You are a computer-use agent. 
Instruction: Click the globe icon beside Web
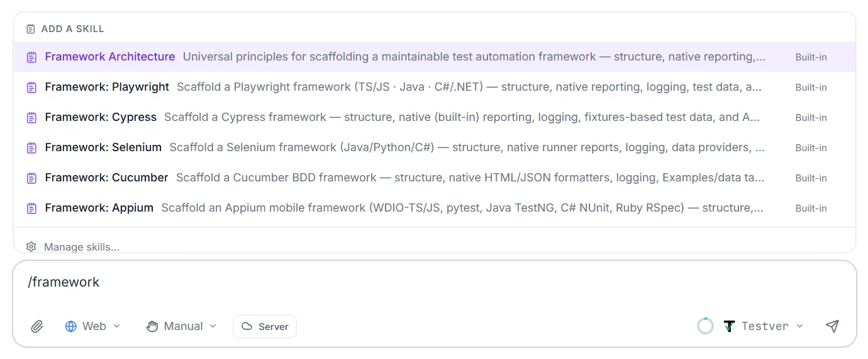(71, 326)
